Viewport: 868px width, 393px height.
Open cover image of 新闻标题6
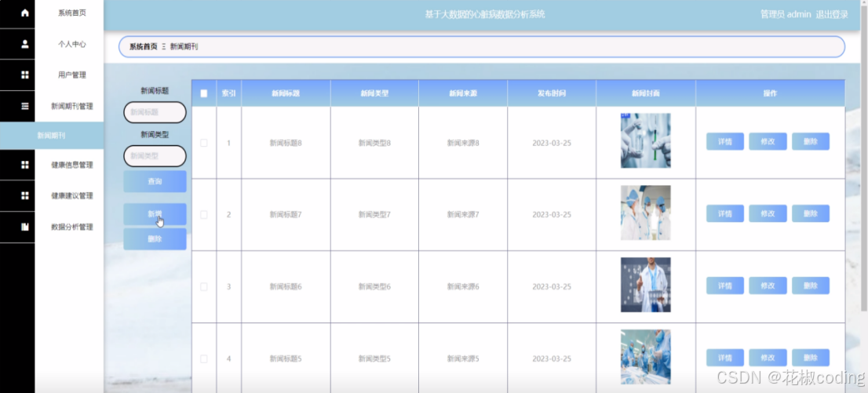645,285
